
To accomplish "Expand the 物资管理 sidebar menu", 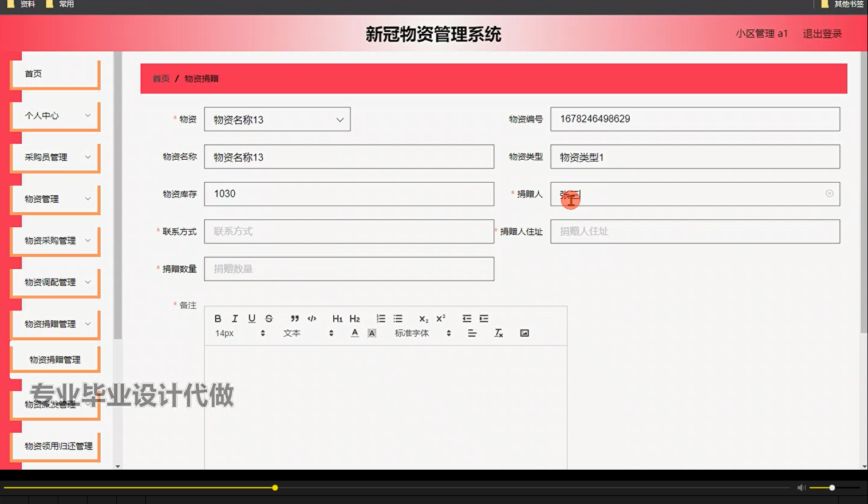I will point(55,199).
